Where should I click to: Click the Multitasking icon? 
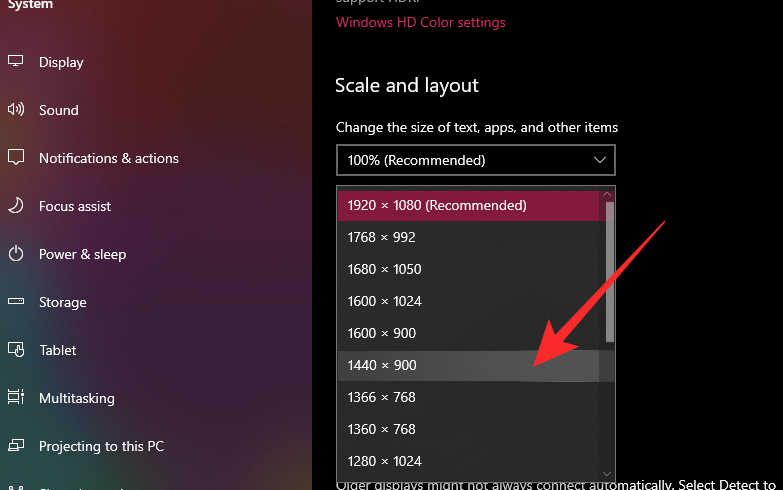point(16,398)
